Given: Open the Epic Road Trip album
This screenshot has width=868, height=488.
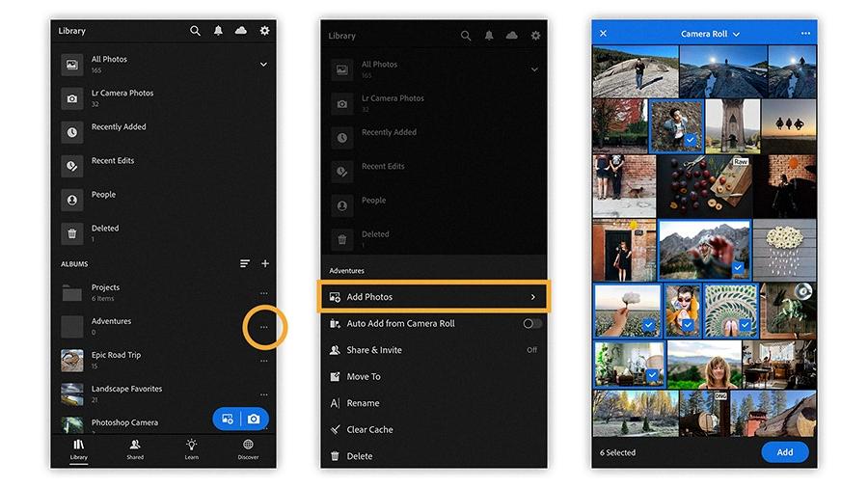Looking at the screenshot, I should [164, 360].
